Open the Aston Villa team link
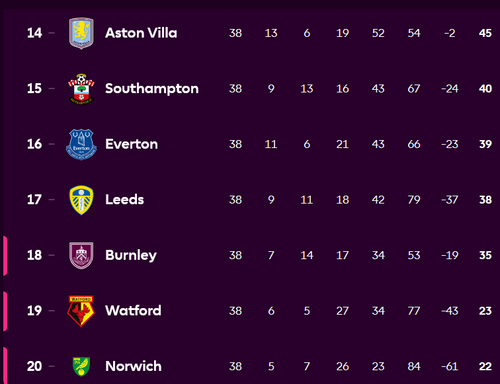 141,33
